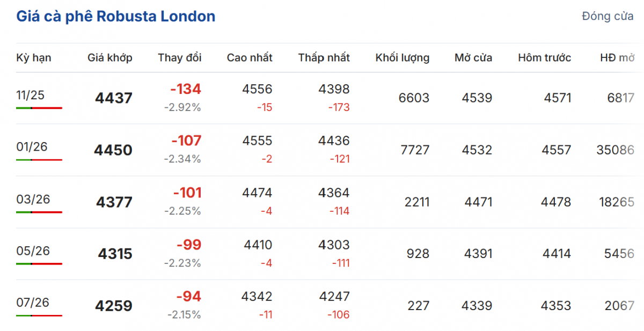Click the Giá cà phê Robusta London title
This screenshot has height=331, width=644.
(x=116, y=17)
